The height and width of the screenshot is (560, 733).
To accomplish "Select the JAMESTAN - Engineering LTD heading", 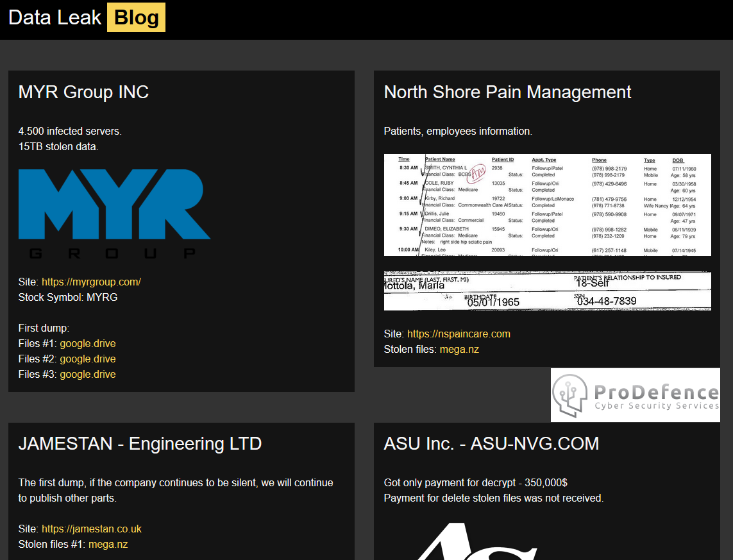I will point(140,444).
